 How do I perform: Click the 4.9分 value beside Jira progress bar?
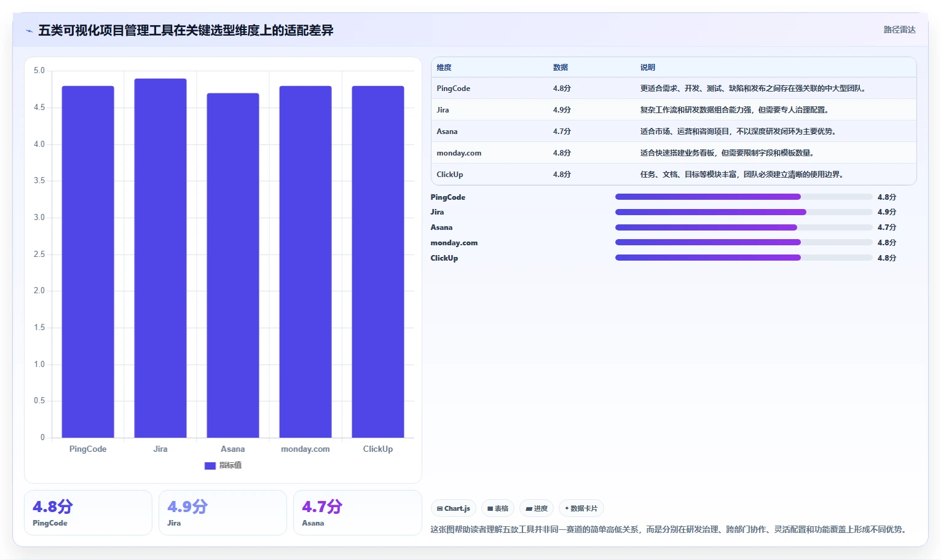point(886,212)
